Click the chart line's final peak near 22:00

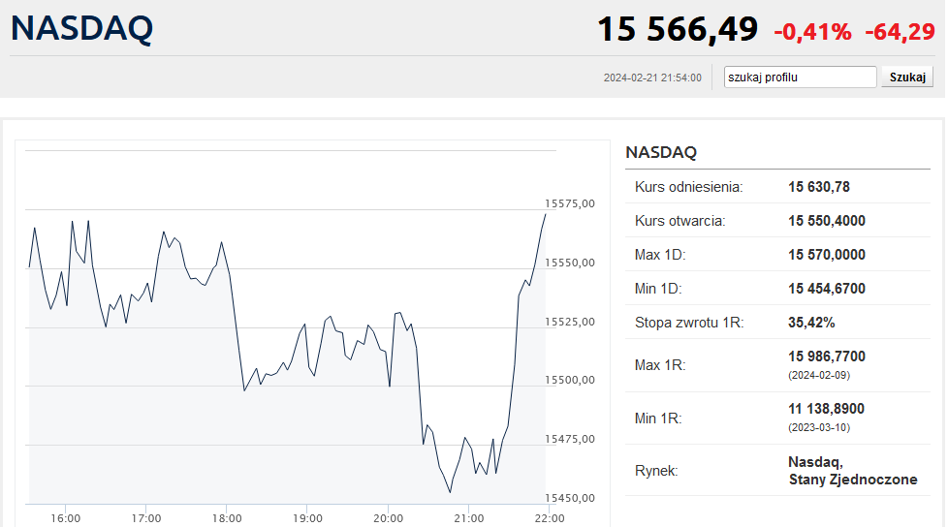(x=545, y=214)
